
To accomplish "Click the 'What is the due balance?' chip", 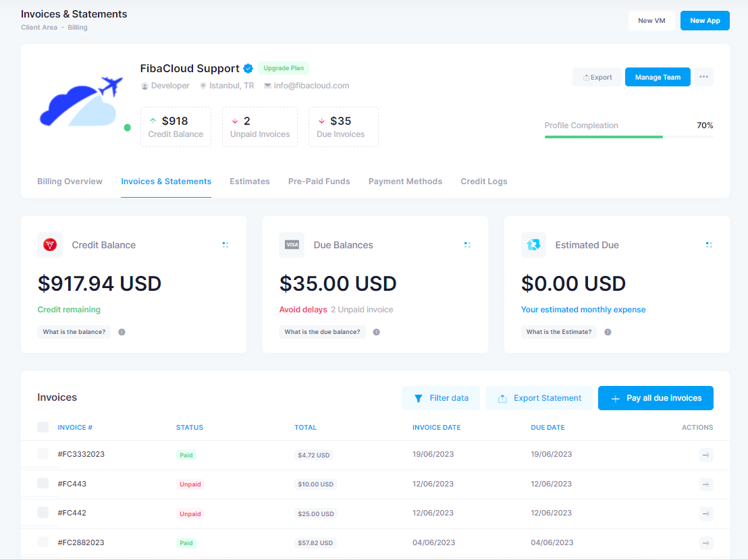I will pos(322,332).
